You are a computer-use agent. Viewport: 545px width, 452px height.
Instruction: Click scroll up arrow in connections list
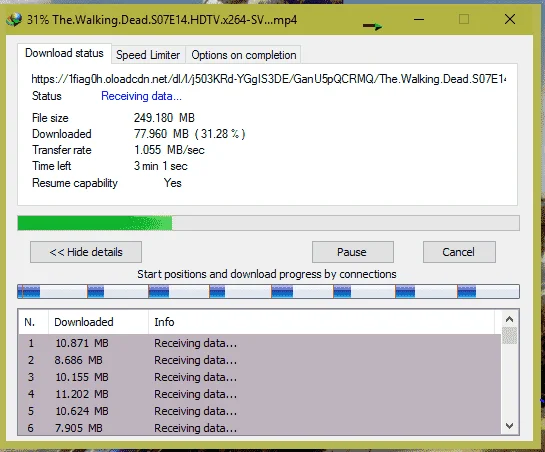point(510,319)
